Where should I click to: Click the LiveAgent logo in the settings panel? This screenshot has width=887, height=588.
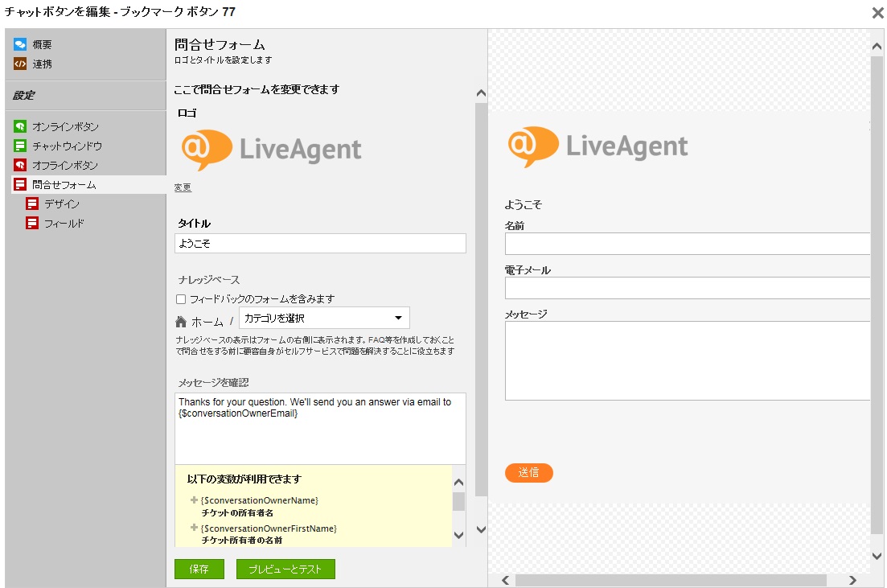click(x=271, y=150)
